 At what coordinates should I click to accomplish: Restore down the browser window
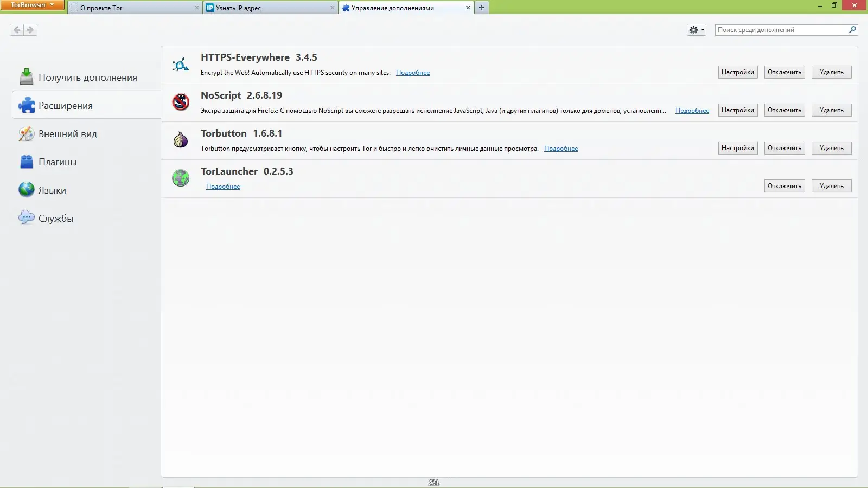click(x=834, y=5)
